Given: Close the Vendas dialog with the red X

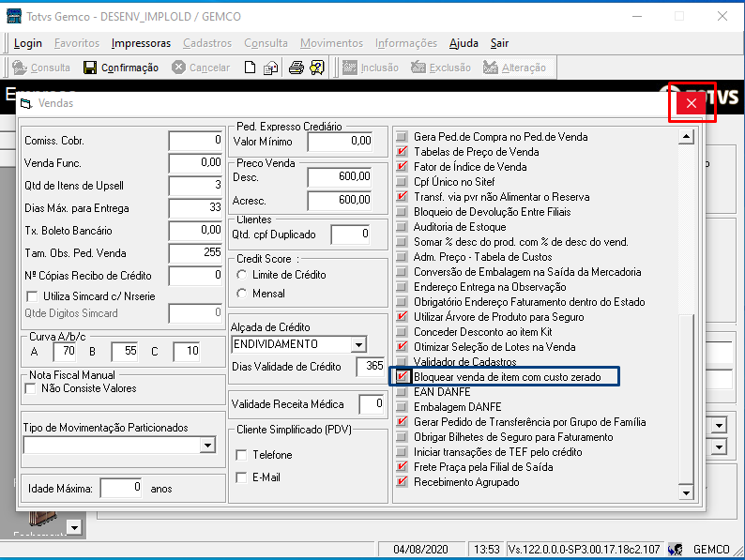Looking at the screenshot, I should click(x=692, y=103).
